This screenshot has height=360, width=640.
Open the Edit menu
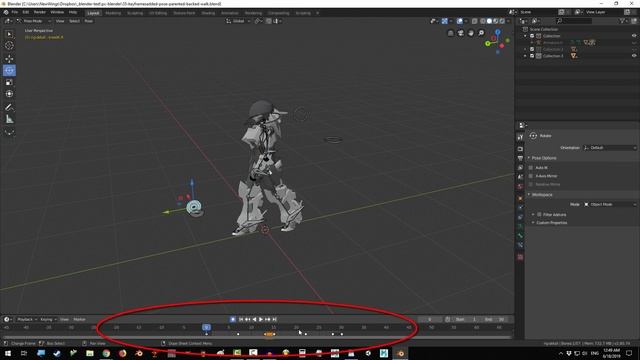[x=26, y=13]
